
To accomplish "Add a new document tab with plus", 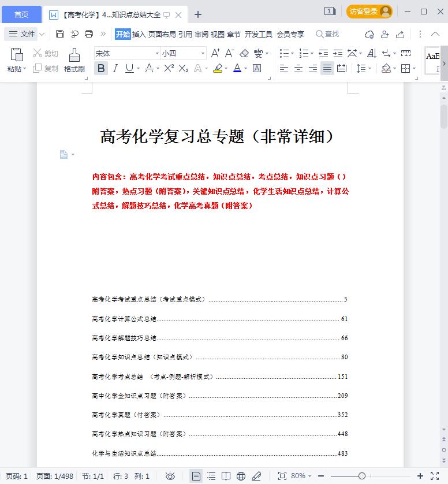I will (x=198, y=14).
